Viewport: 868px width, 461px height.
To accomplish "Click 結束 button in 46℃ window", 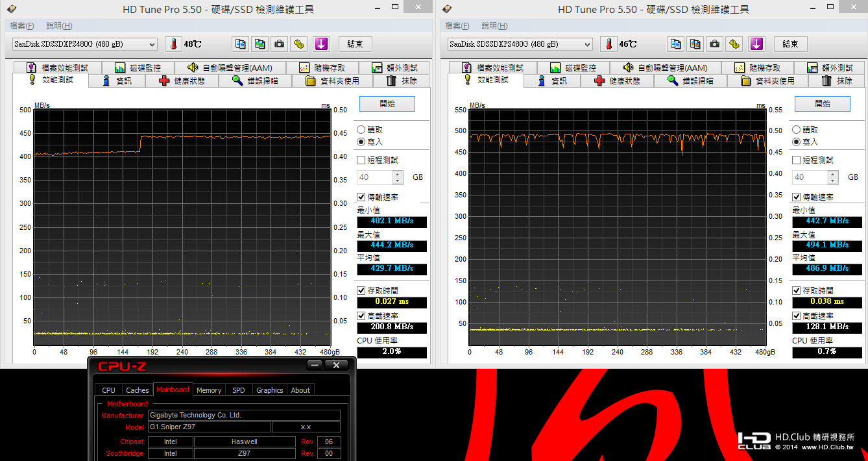I will (790, 44).
